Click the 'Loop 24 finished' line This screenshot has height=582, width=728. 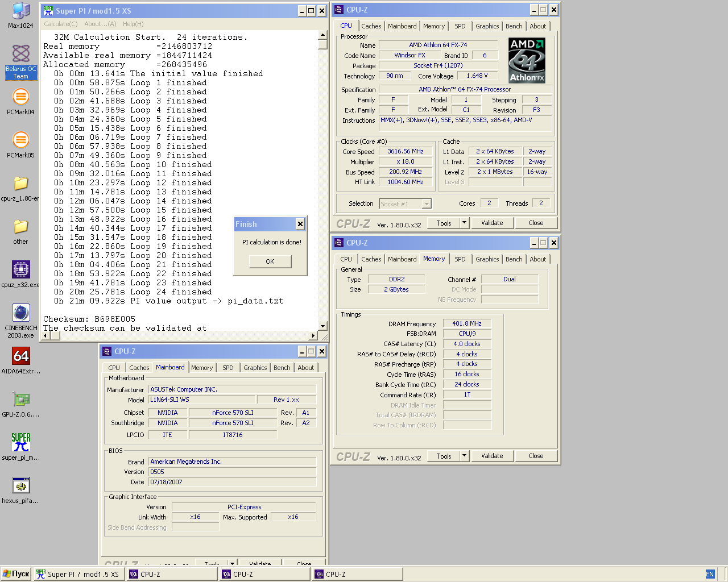[x=133, y=292]
